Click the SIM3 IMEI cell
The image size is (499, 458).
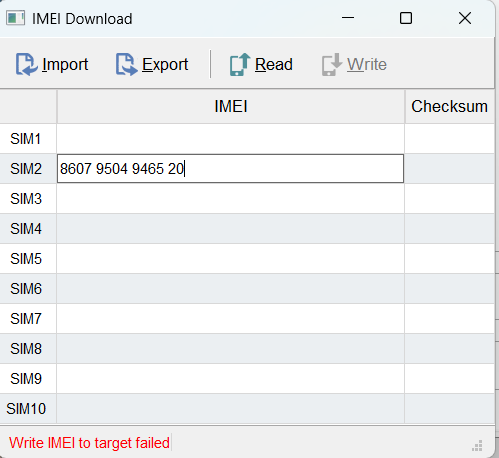(231, 199)
